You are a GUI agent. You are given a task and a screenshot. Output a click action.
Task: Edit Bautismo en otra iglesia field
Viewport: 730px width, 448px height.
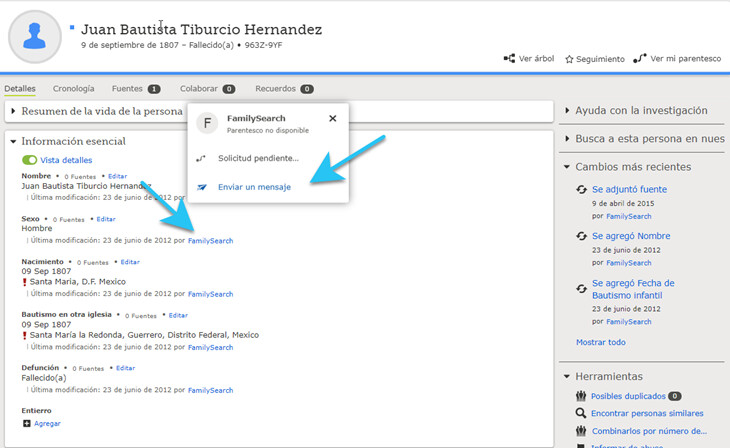coord(178,315)
